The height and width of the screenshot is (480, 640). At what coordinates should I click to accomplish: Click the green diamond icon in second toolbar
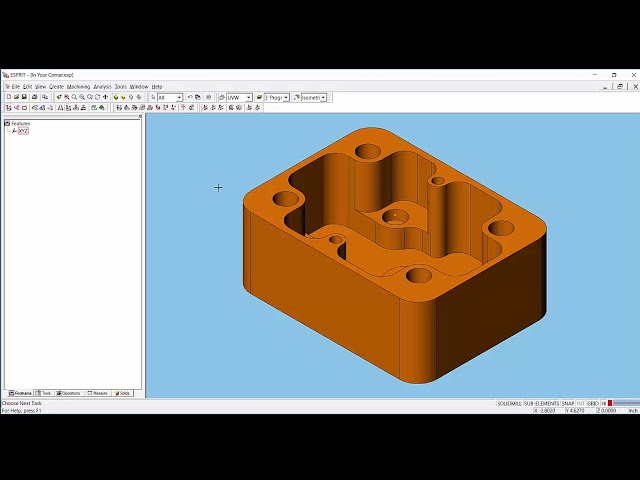pyautogui.click(x=102, y=108)
